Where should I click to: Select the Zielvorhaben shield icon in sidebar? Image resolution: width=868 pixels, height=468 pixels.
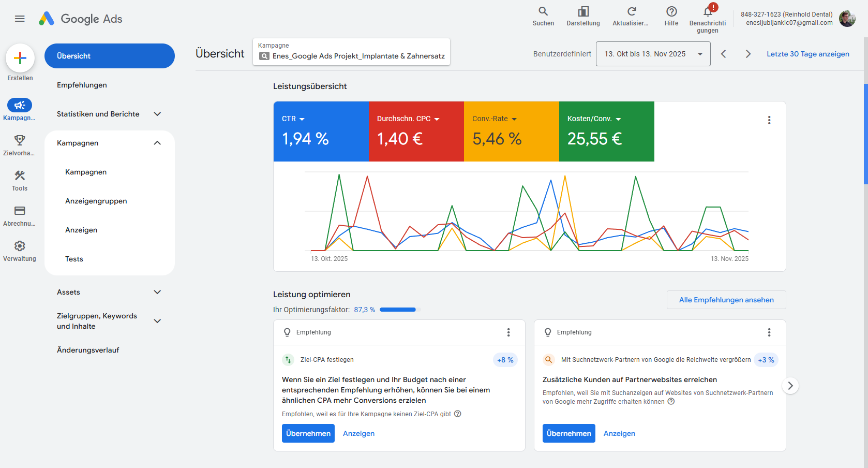pos(19,140)
